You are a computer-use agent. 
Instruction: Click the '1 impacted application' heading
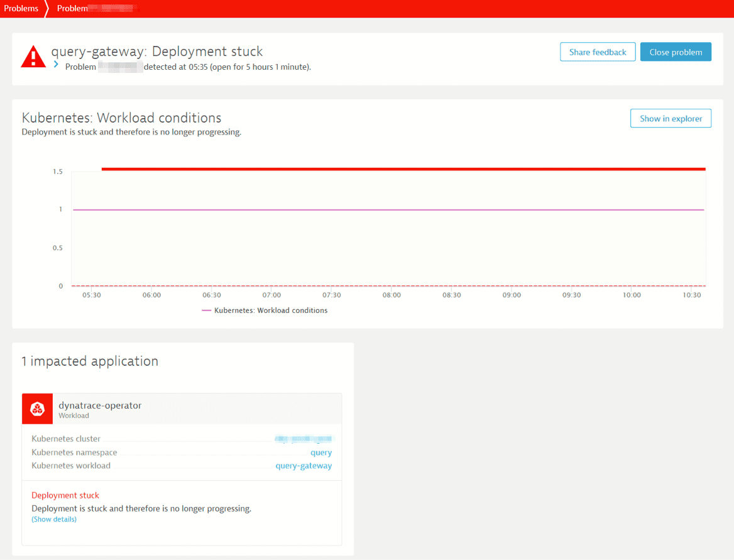coord(90,361)
